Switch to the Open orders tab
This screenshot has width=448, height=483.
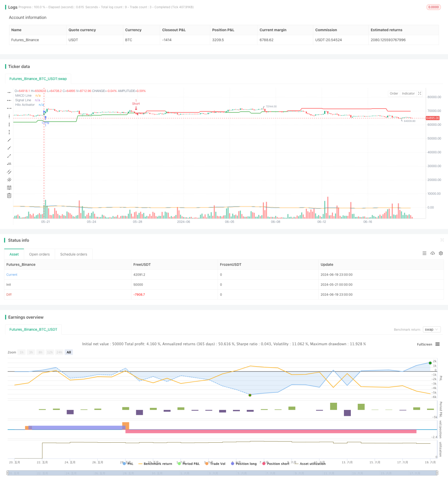tap(39, 254)
